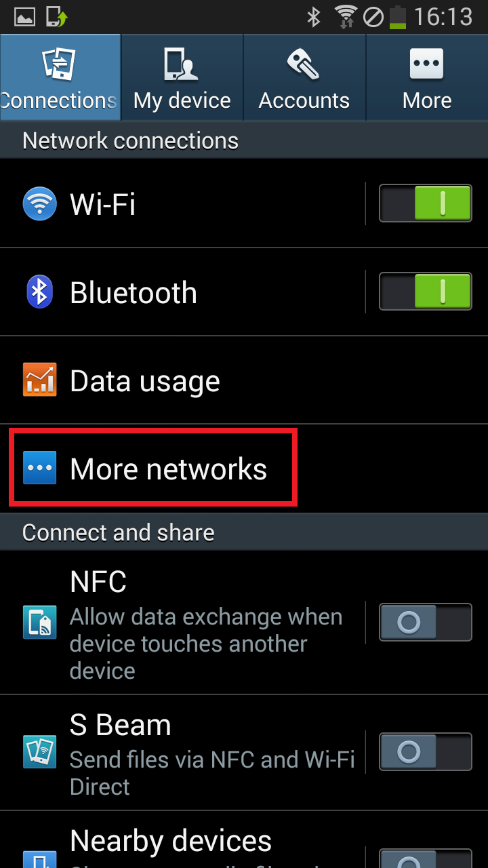Open Data usage settings

244,380
